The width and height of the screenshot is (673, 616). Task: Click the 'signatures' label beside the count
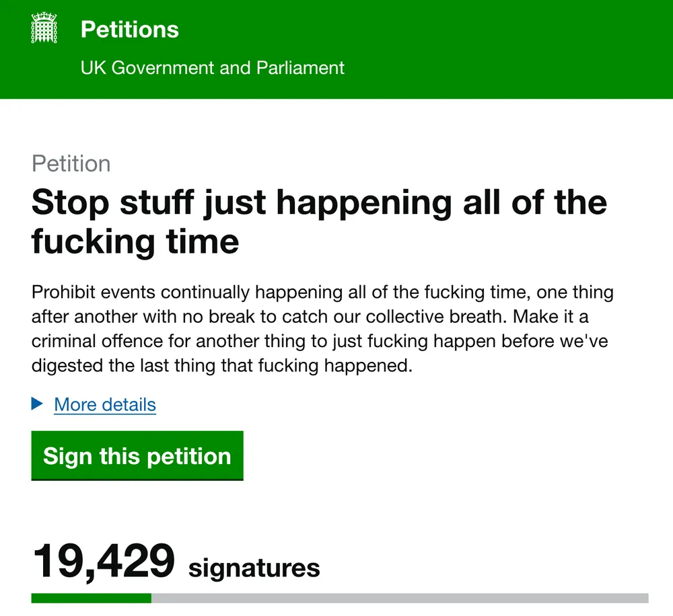(x=254, y=568)
